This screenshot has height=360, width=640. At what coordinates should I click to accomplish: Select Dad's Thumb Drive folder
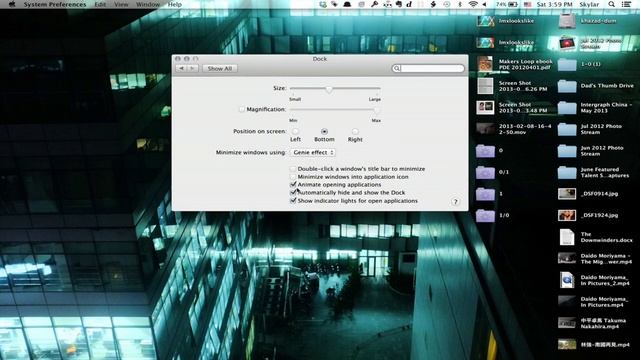pyautogui.click(x=567, y=86)
